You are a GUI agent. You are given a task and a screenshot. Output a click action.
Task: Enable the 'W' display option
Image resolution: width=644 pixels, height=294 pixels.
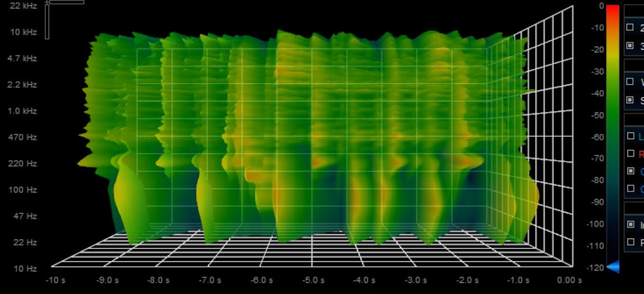click(x=630, y=81)
